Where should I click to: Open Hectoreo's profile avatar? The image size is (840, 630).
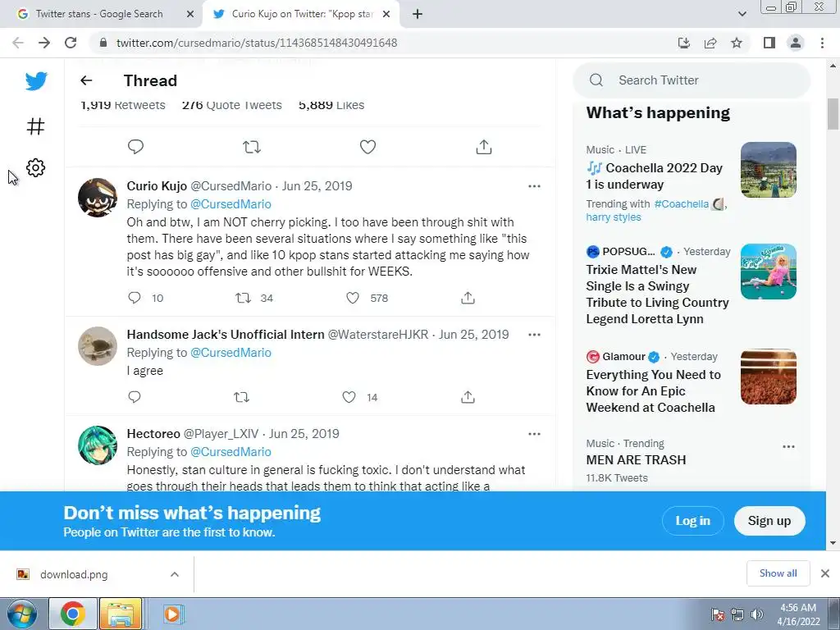click(98, 445)
